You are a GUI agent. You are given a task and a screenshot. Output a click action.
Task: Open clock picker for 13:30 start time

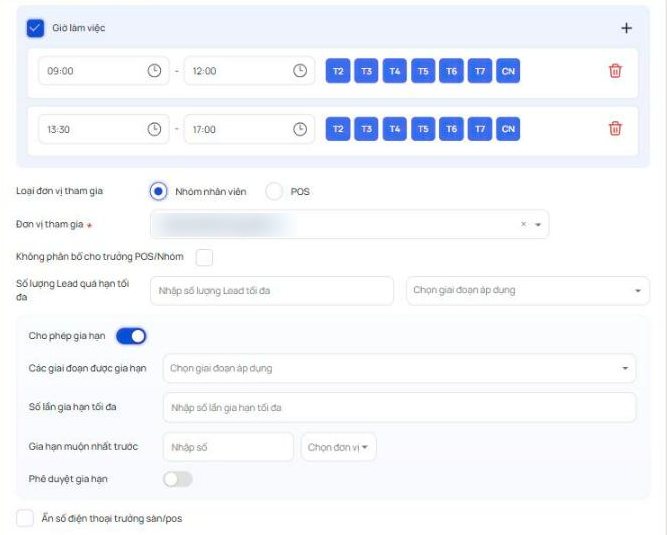click(x=154, y=129)
